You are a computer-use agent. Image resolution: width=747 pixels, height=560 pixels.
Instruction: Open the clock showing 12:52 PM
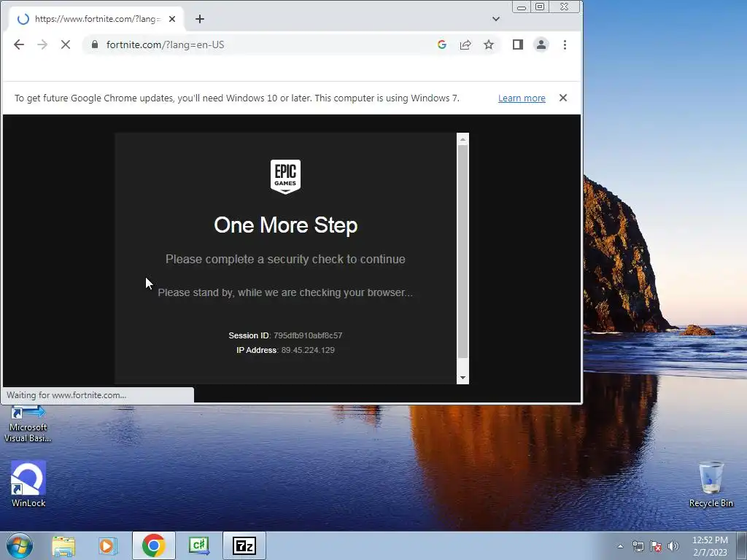pos(710,545)
